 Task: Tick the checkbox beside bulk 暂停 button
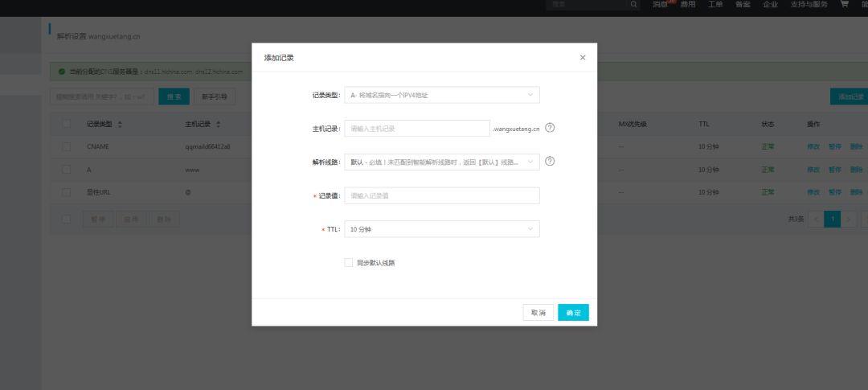(67, 220)
